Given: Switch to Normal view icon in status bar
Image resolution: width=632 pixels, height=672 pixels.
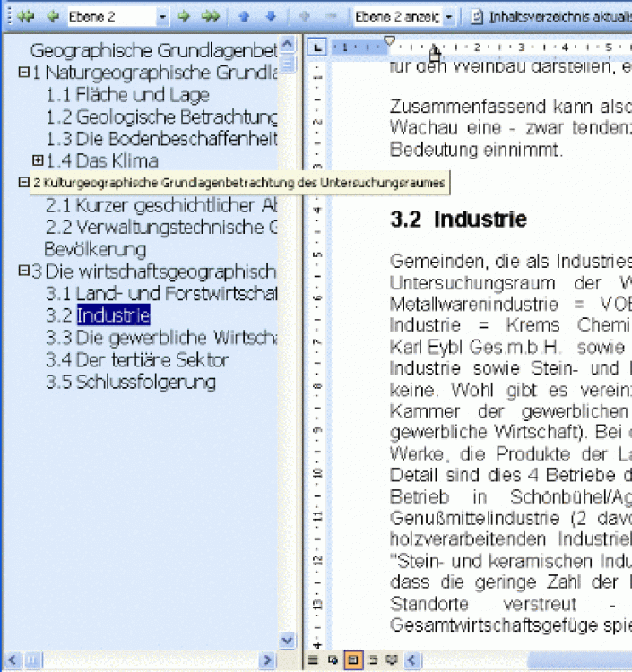Looking at the screenshot, I should (x=314, y=660).
